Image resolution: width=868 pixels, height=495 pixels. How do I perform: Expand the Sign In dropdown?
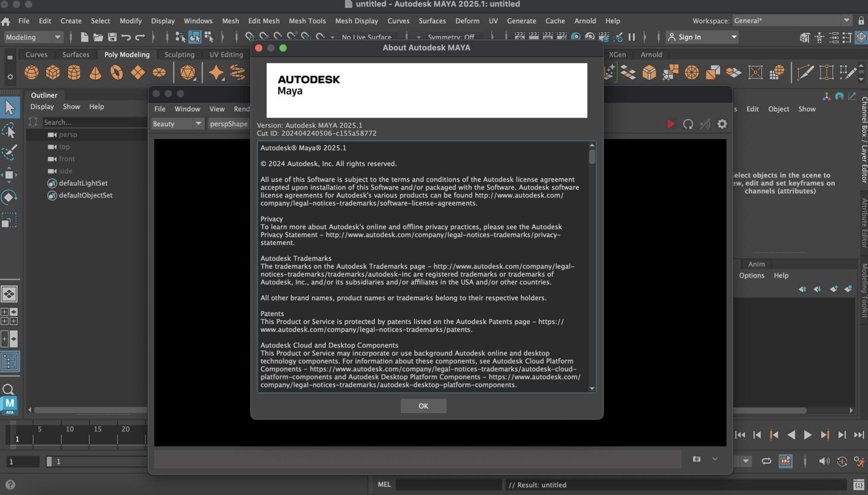click(734, 37)
